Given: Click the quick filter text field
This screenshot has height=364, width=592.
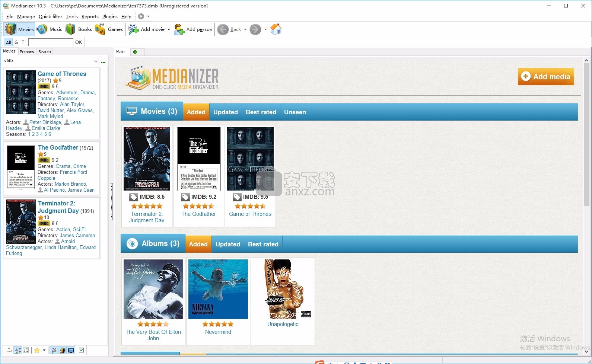Looking at the screenshot, I should [51, 42].
